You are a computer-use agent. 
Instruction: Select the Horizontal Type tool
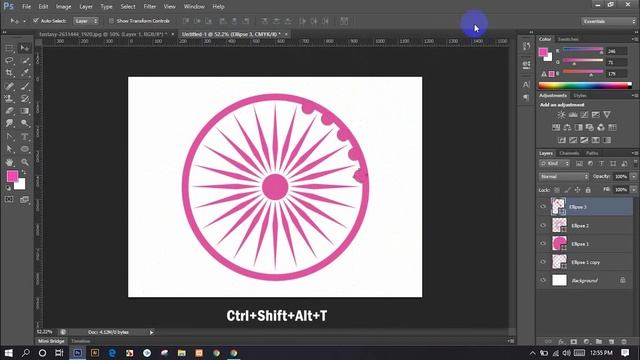(x=25, y=137)
